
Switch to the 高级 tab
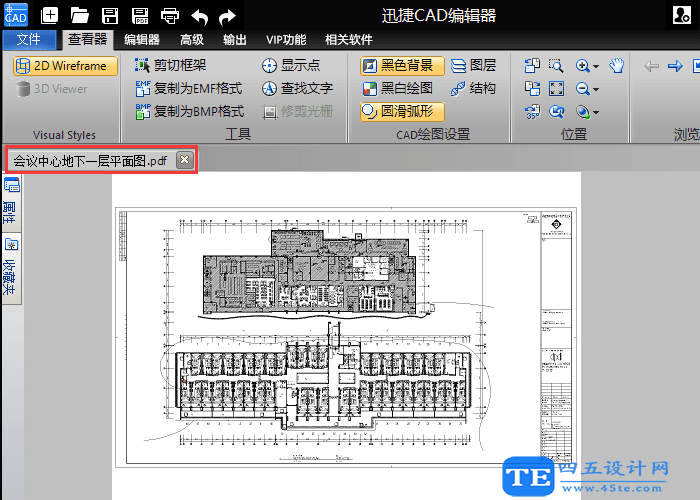(192, 40)
